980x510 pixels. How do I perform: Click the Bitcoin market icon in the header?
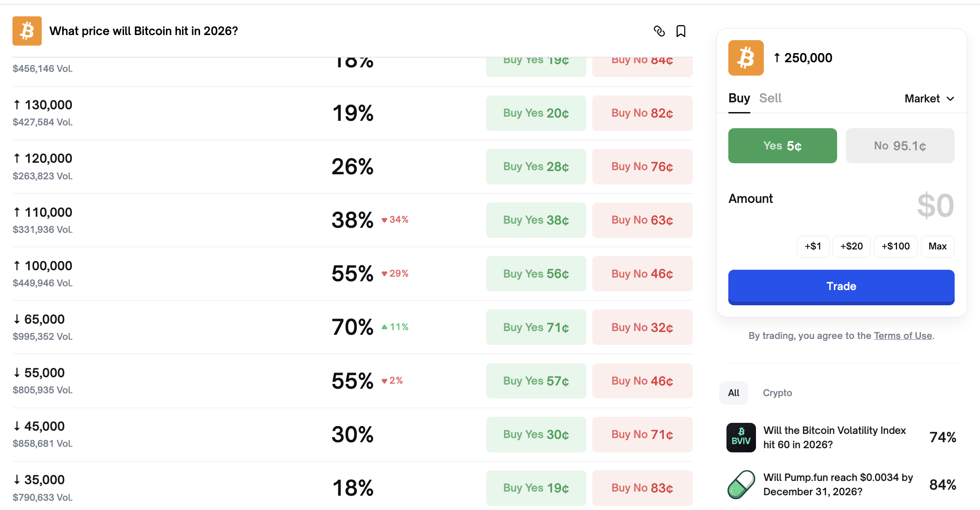pos(27,30)
